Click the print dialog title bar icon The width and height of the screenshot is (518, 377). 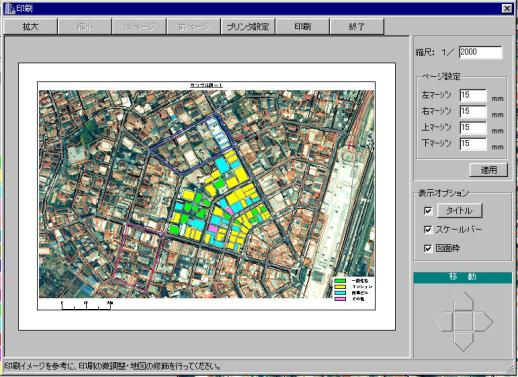coord(10,9)
